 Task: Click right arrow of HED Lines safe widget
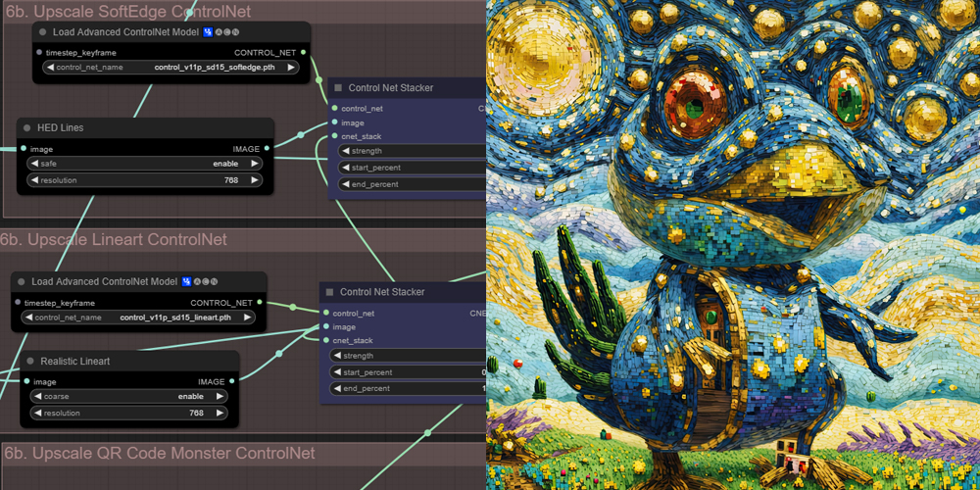pyautogui.click(x=255, y=164)
